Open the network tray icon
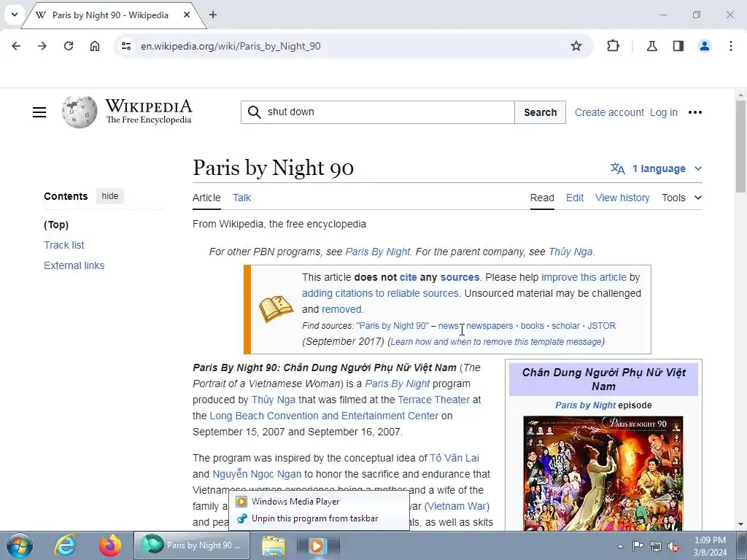747x560 pixels. pos(656,546)
